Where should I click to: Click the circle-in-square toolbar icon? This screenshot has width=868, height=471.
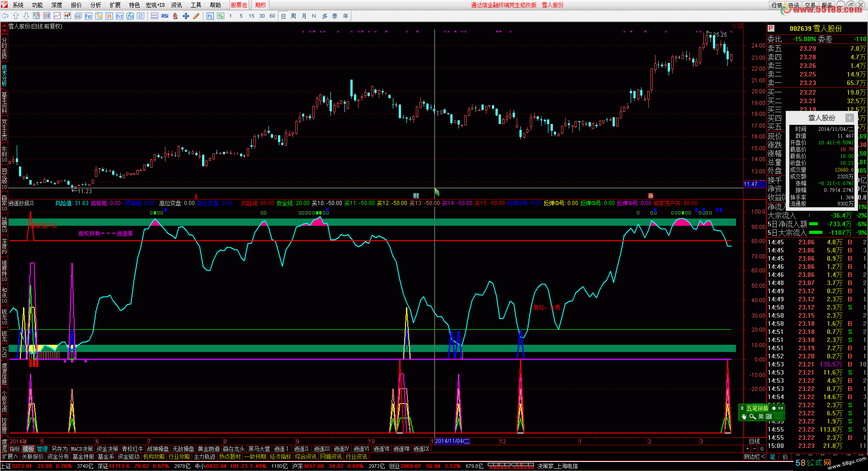141,16
